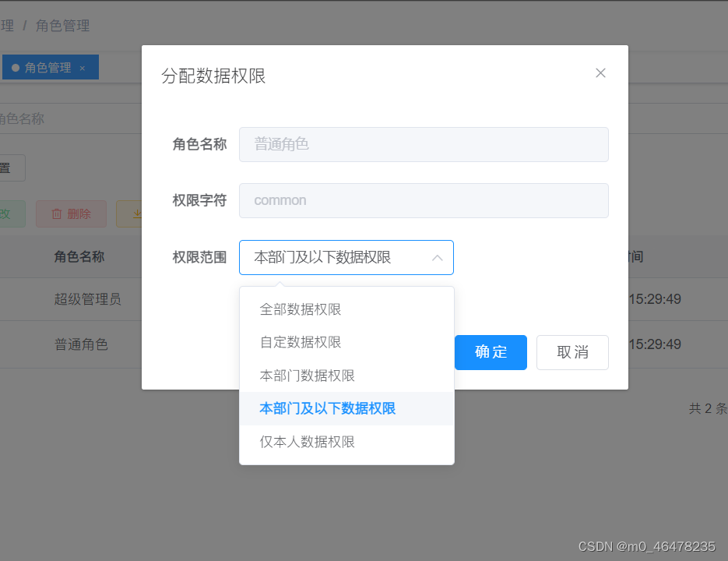This screenshot has width=728, height=561.
Task: Click the 确定 confirm button
Action: coord(491,352)
